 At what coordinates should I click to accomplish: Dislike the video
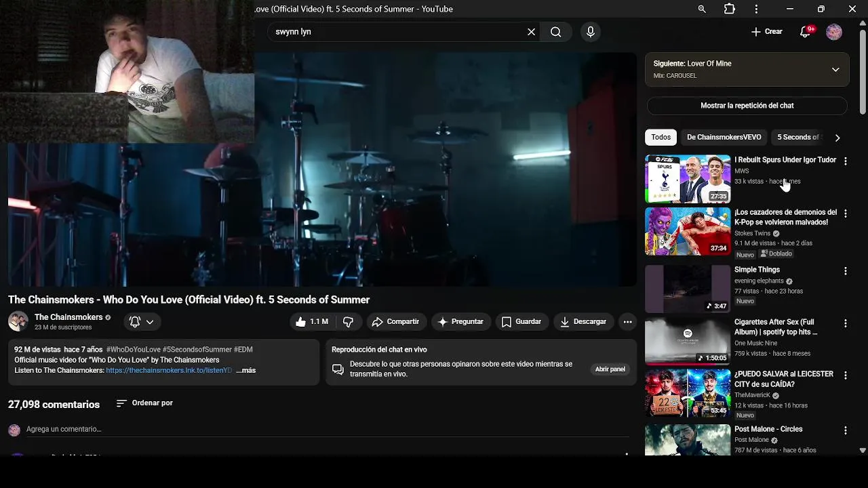349,322
